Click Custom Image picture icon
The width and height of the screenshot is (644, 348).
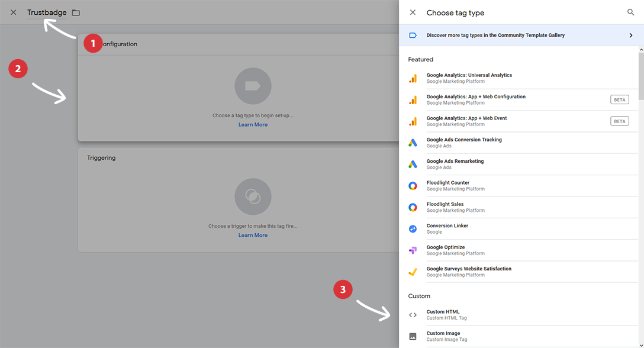(x=413, y=337)
